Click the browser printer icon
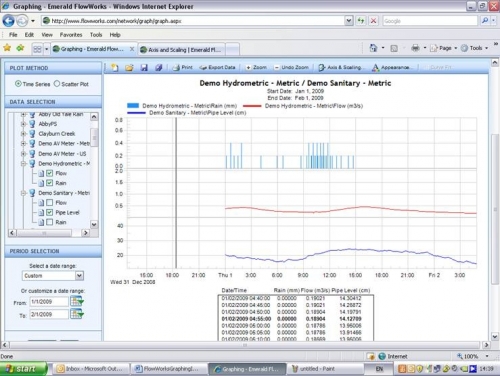Screen dimensions: 500x376 coord(415,48)
